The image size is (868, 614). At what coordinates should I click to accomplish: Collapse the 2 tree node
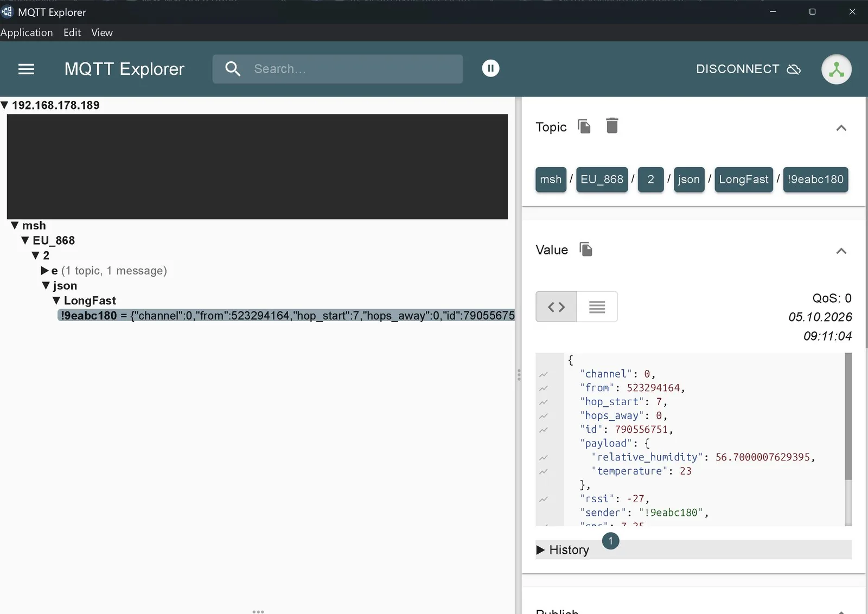point(35,255)
